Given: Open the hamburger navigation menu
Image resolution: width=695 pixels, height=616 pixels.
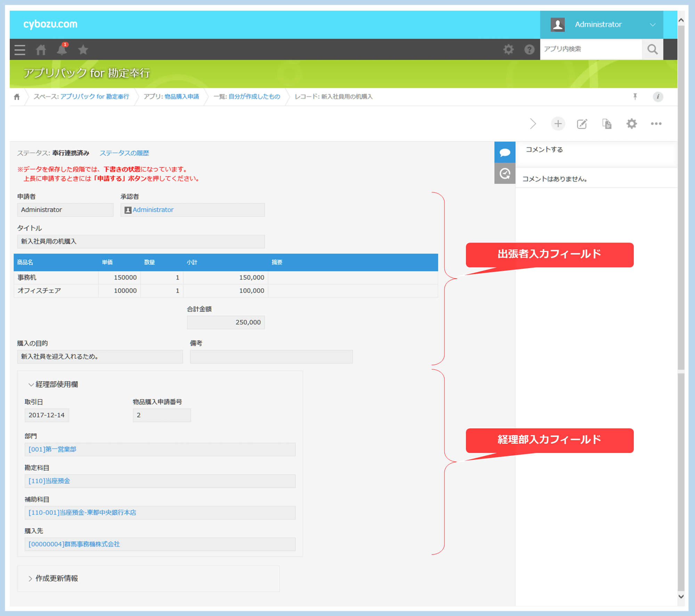Looking at the screenshot, I should click(x=20, y=50).
